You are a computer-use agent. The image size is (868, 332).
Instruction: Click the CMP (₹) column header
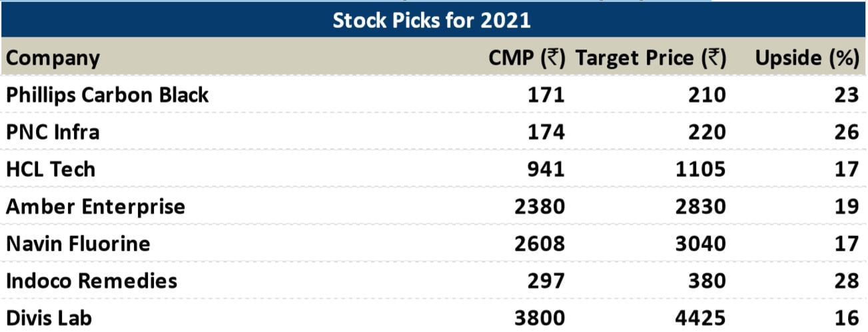[527, 58]
